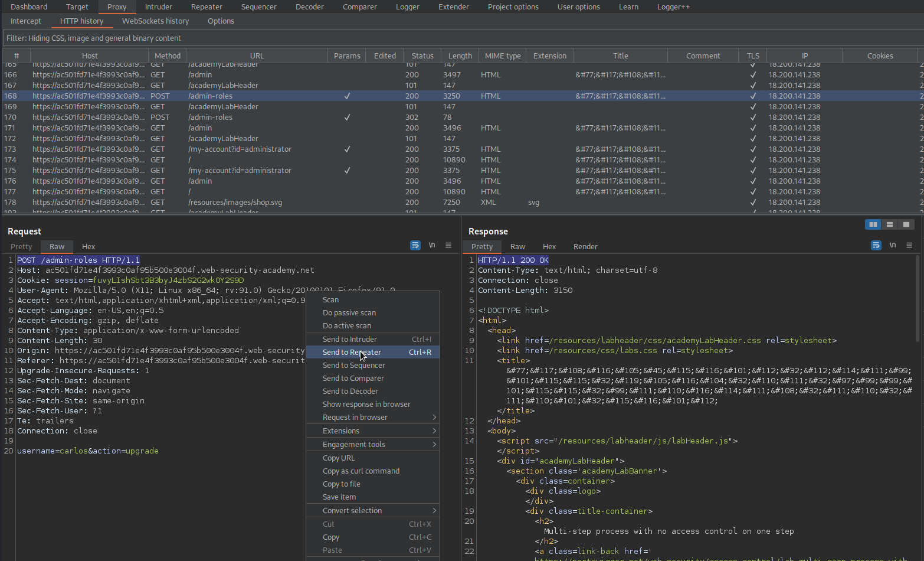Expand Engagement tools submenu
This screenshot has height=561, width=924.
coord(373,445)
